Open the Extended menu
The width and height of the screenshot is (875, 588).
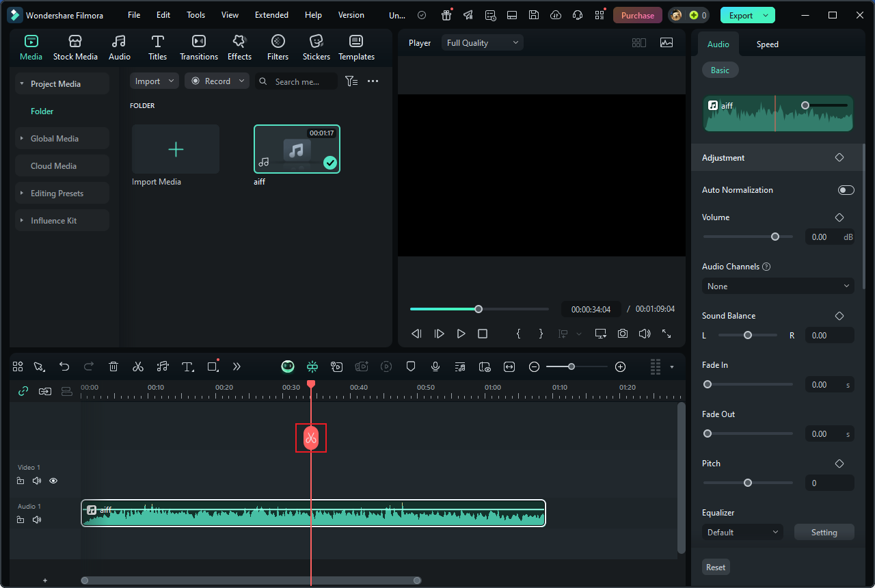(x=271, y=15)
